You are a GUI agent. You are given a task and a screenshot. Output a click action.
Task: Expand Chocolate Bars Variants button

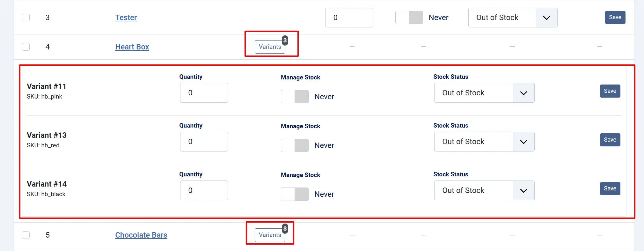pos(270,235)
